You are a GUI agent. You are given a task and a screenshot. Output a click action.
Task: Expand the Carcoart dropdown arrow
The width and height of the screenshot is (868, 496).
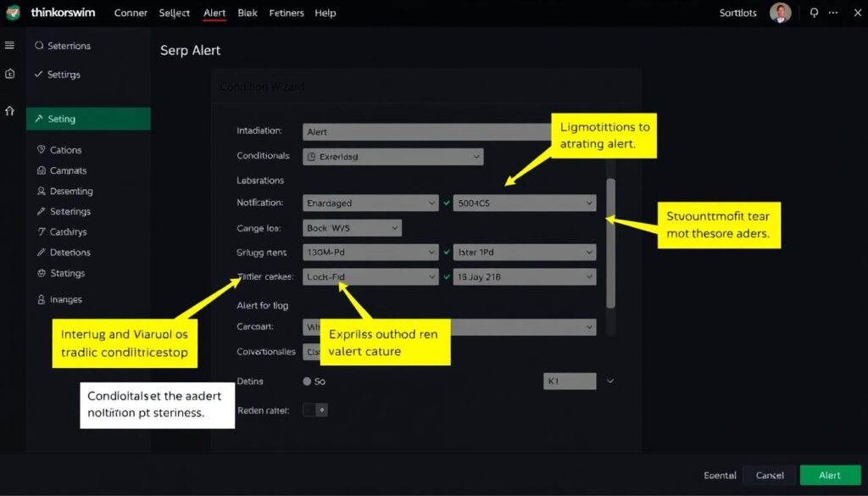[x=589, y=327]
